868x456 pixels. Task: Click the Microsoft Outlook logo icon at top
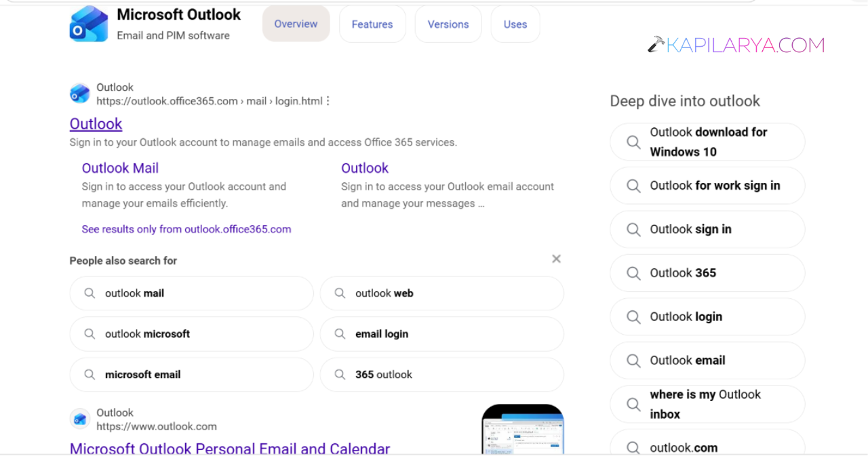point(89,24)
